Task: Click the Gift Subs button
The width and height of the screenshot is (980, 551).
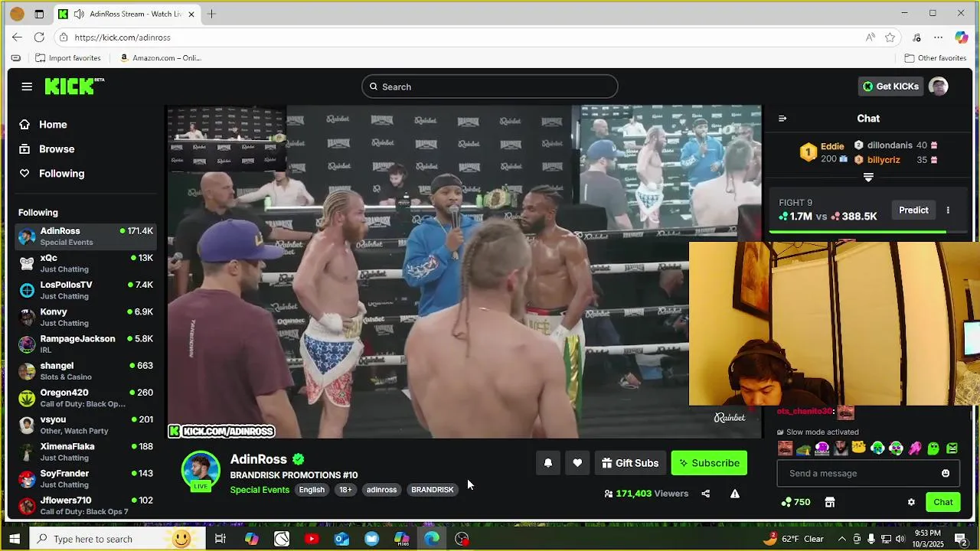Action: tap(630, 463)
